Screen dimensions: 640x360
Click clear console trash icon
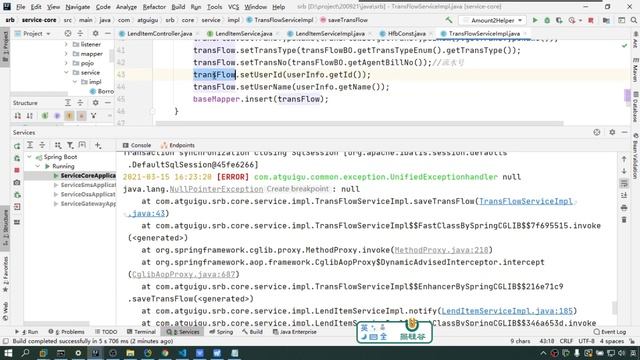(624, 220)
